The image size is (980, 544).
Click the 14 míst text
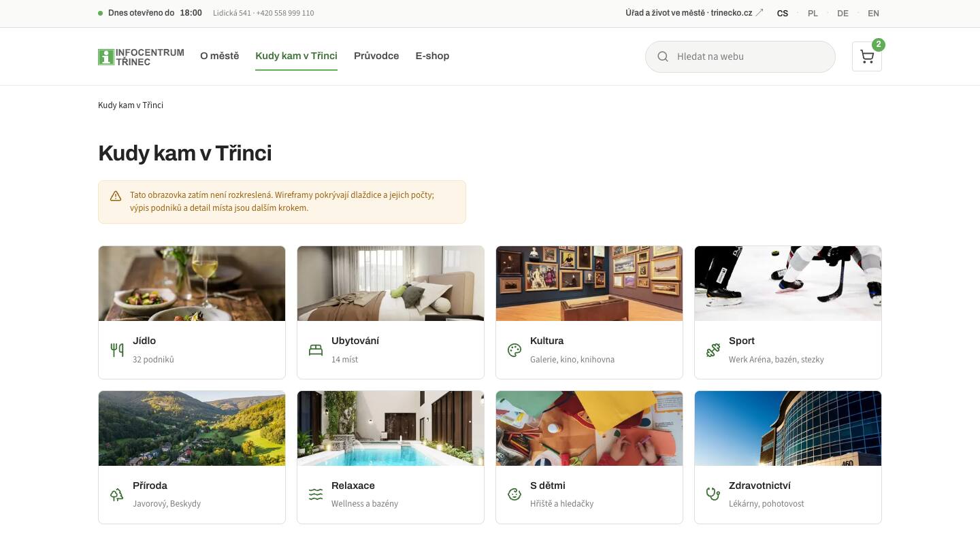(x=344, y=360)
